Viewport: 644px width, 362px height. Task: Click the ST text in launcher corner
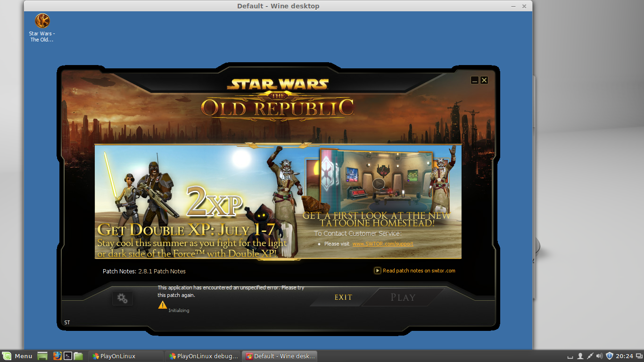tap(67, 322)
